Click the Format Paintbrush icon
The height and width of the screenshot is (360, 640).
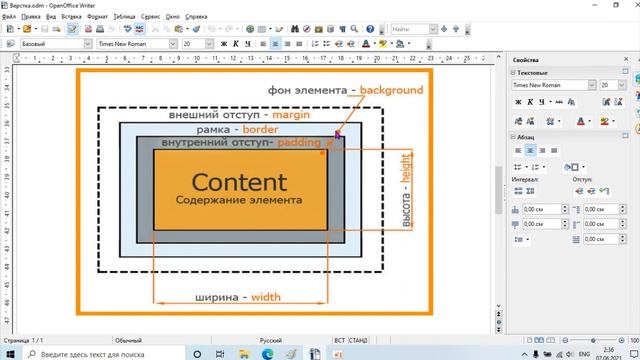click(x=197, y=29)
